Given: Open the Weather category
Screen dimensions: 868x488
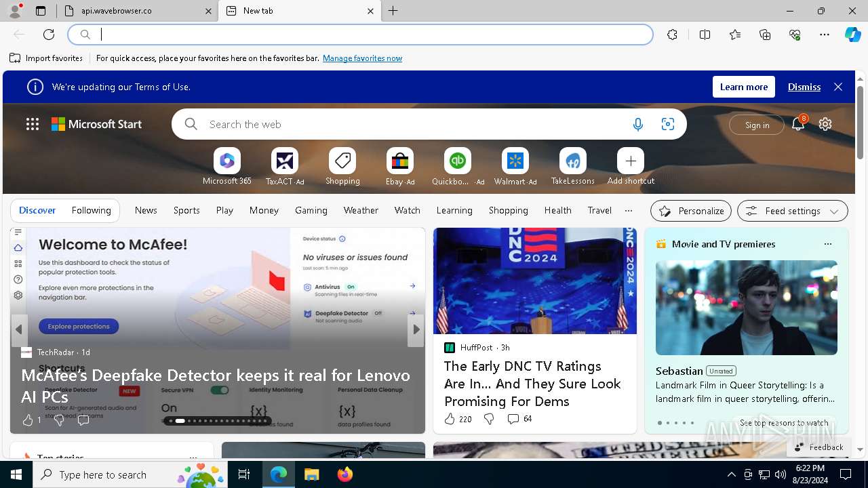Looking at the screenshot, I should [361, 210].
